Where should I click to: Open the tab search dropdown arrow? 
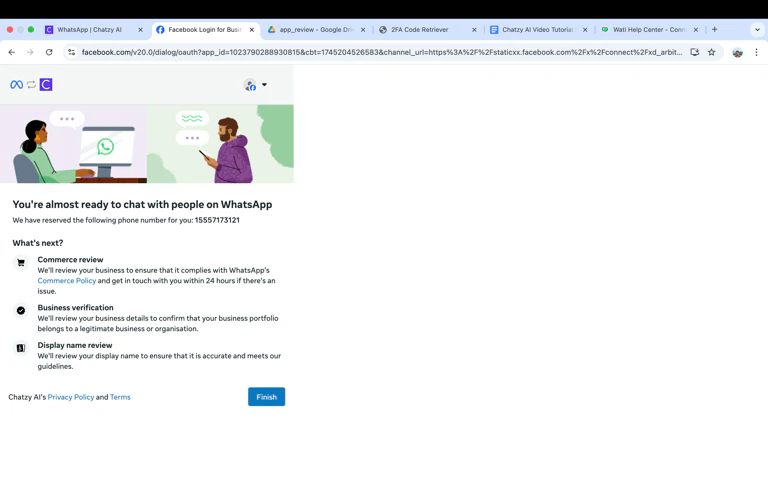(x=757, y=30)
